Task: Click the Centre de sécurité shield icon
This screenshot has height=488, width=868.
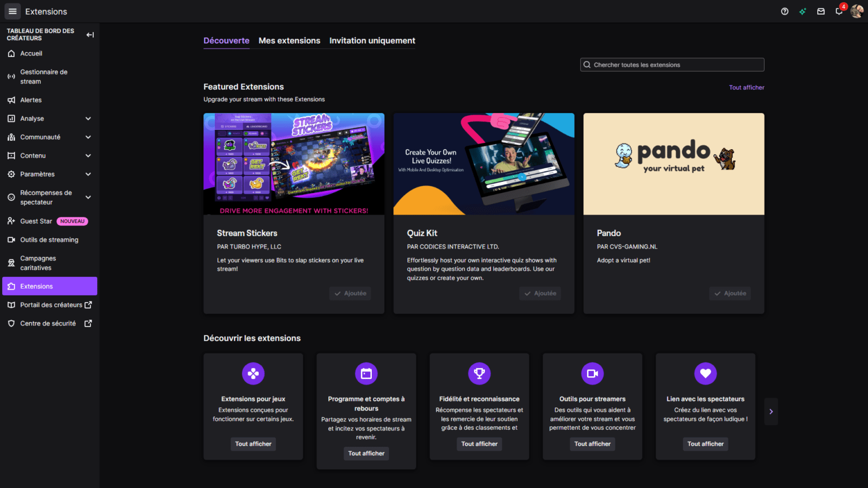Action: tap(11, 324)
